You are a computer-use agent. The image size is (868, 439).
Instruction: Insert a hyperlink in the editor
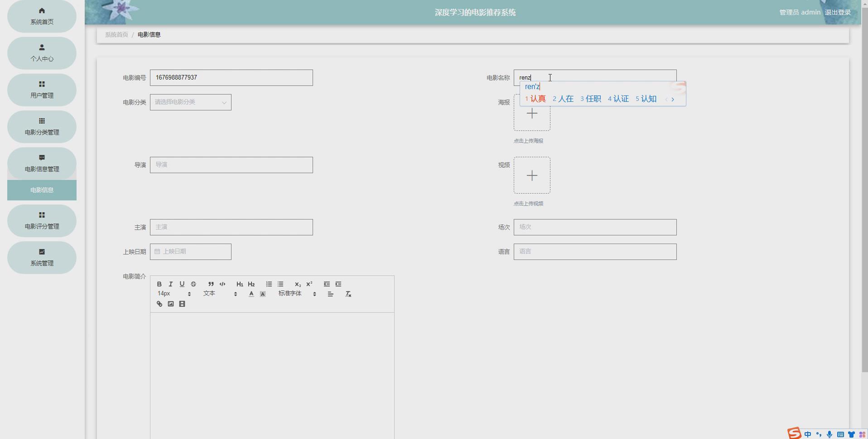click(159, 304)
